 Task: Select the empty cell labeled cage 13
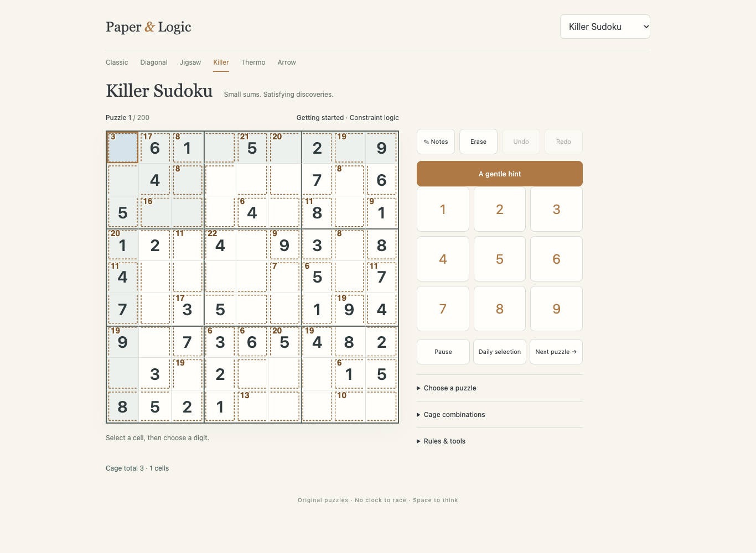252,406
